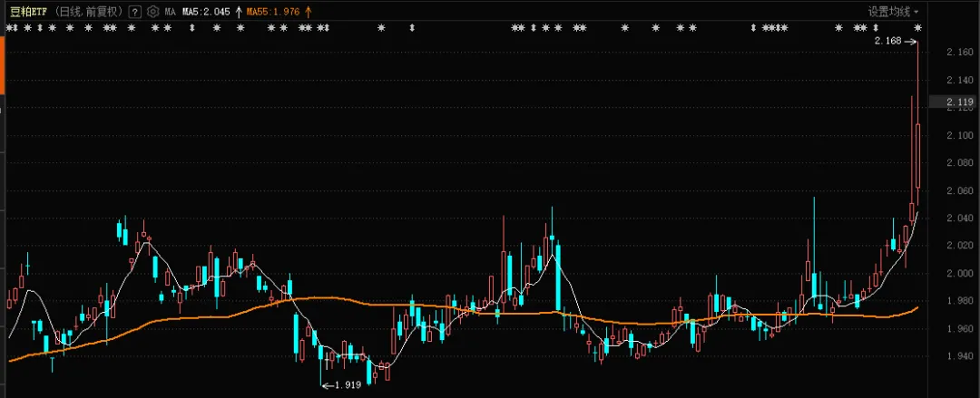Click the 1.960 price axis label
This screenshot has height=398, width=980.
point(960,329)
